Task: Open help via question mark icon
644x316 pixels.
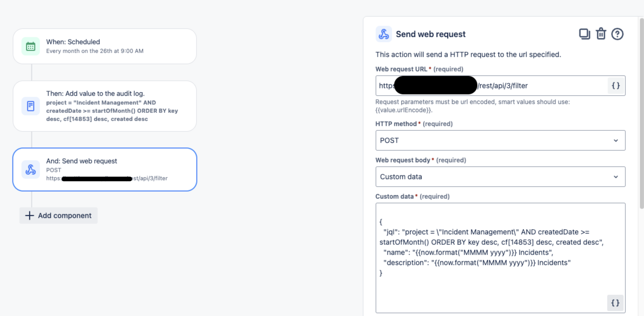Action: (x=617, y=34)
